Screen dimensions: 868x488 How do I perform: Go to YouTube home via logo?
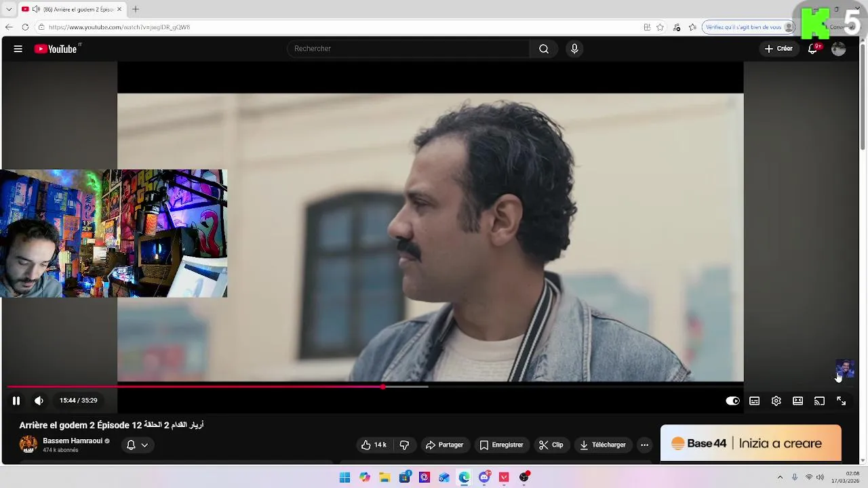(x=57, y=49)
